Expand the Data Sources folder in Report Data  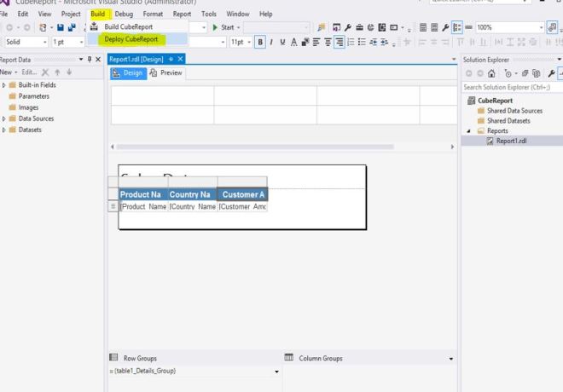click(x=4, y=118)
